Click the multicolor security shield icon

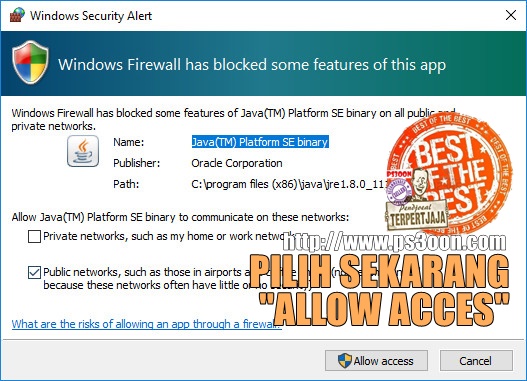[x=30, y=62]
